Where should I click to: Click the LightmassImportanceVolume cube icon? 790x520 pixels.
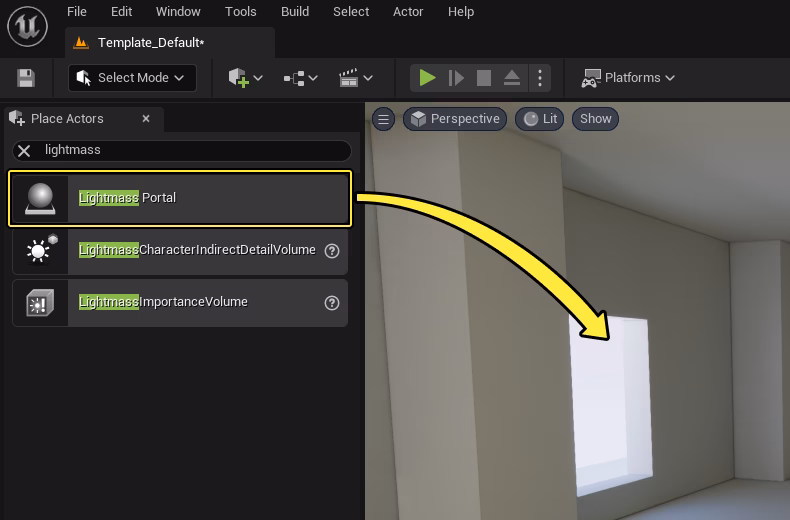[40, 302]
